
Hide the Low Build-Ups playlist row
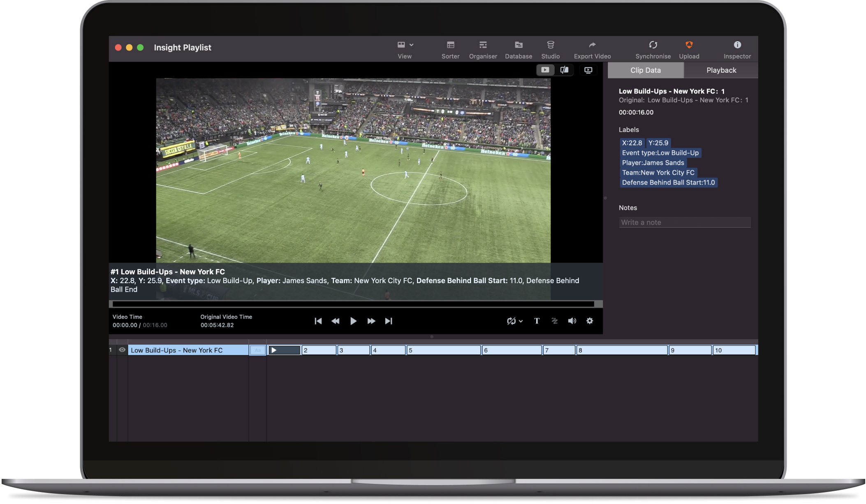coord(122,350)
